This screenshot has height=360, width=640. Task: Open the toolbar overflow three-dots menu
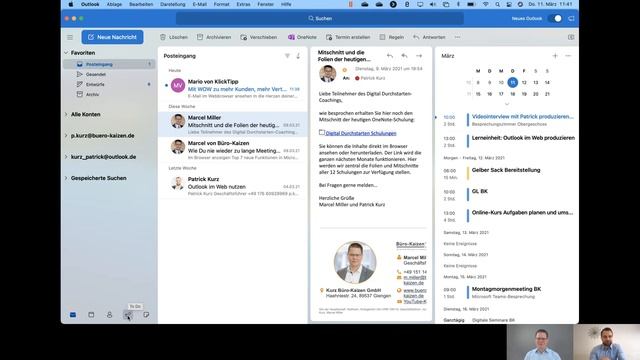(x=458, y=37)
